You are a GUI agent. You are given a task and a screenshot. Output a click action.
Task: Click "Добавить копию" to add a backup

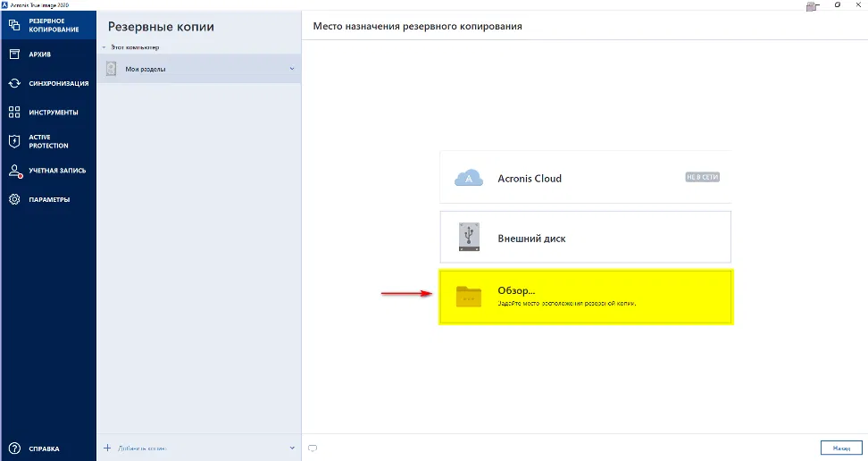[x=142, y=448]
